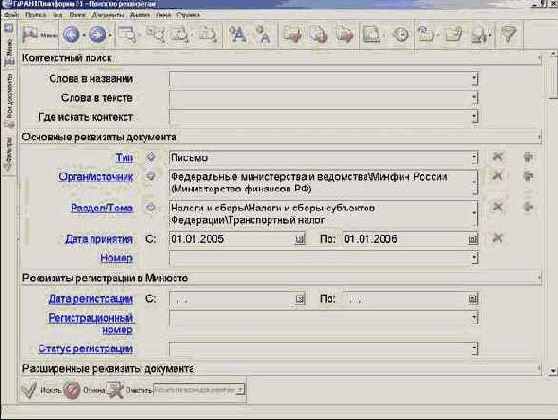
Task: Clear the Дата принятия row with X icon
Action: coord(497,238)
